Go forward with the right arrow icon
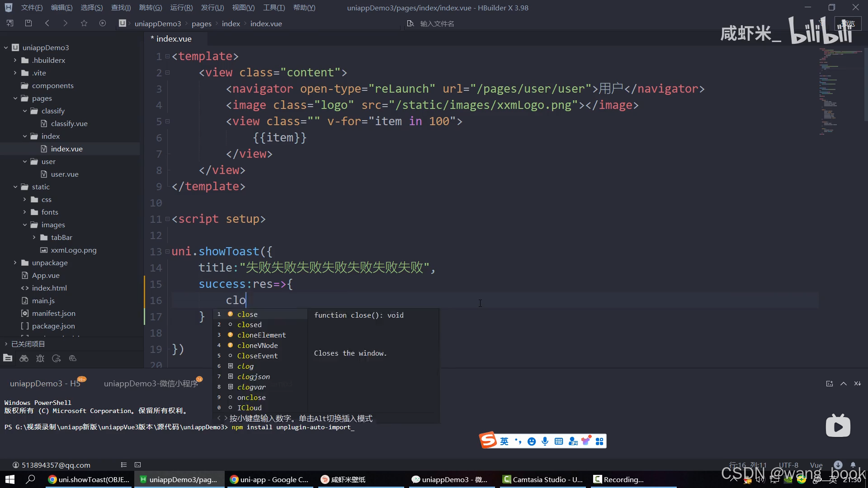Screen dimensions: 868x488 tap(66, 23)
